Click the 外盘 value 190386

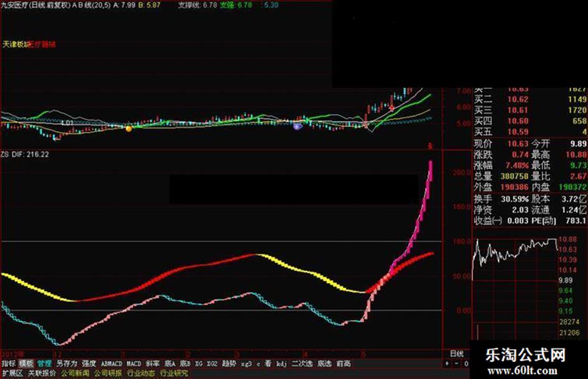[515, 187]
